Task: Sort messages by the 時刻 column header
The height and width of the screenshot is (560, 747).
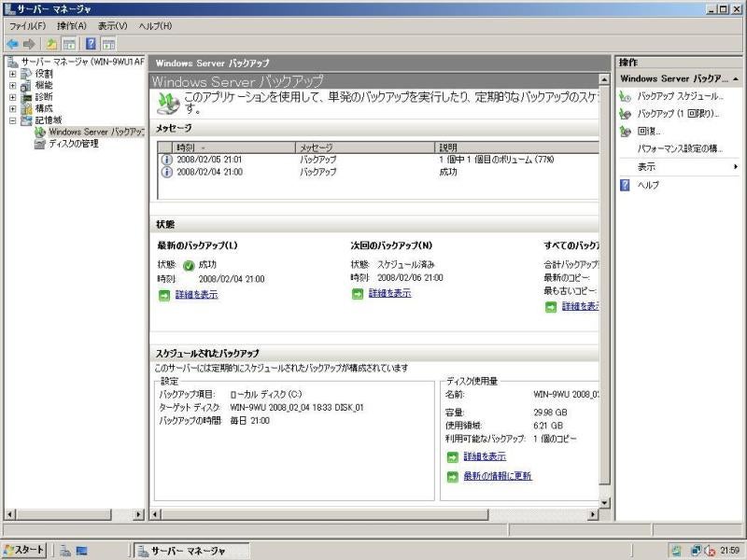Action: pyautogui.click(x=233, y=147)
